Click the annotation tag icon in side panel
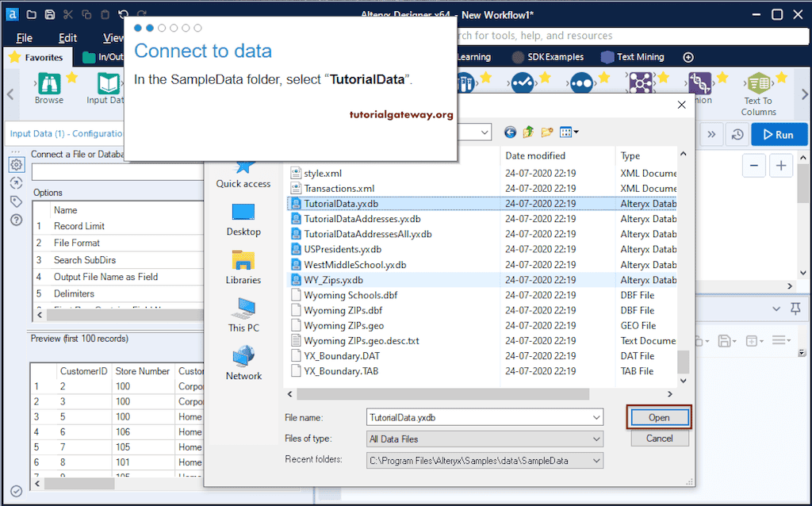 [x=17, y=201]
